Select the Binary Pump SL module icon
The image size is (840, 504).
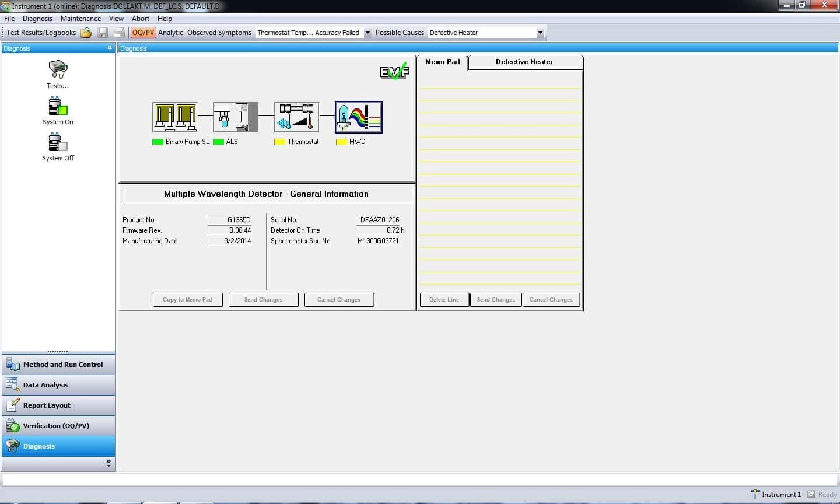174,117
